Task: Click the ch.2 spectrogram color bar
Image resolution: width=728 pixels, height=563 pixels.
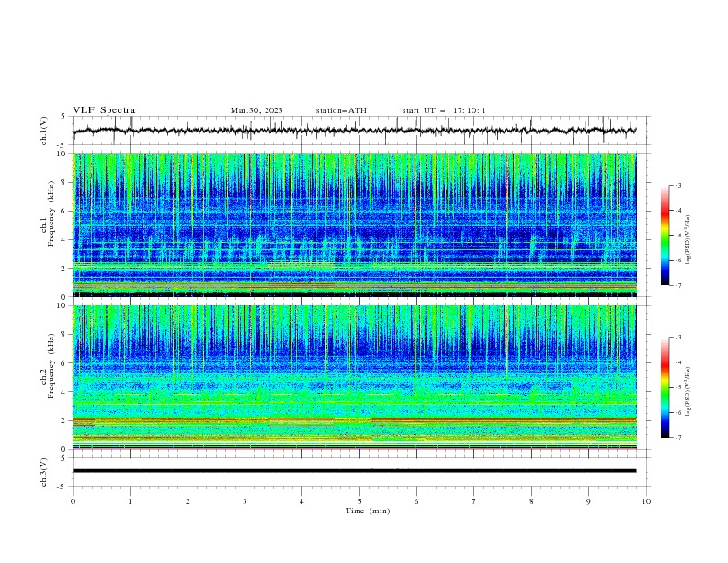Action: click(x=665, y=387)
